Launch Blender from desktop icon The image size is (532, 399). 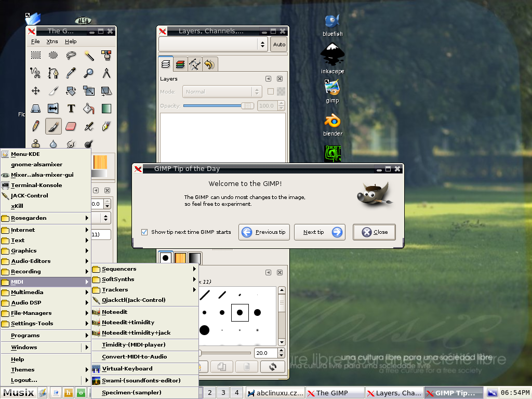332,125
